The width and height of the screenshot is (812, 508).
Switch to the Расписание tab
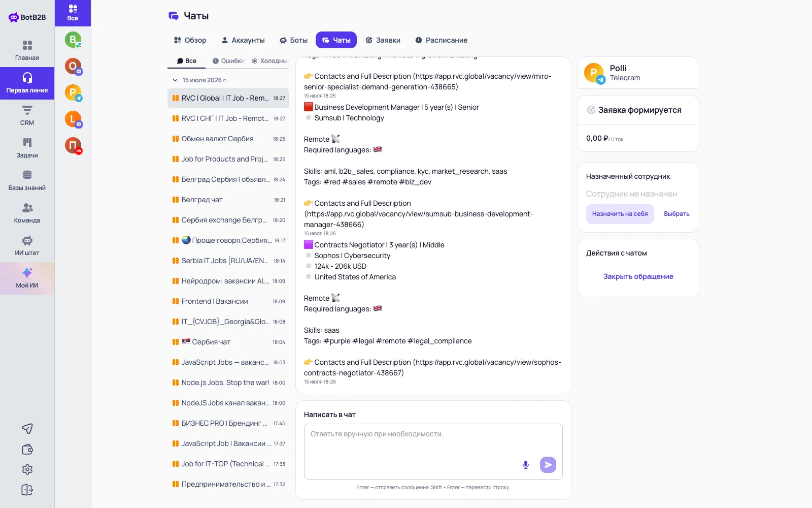coord(442,40)
